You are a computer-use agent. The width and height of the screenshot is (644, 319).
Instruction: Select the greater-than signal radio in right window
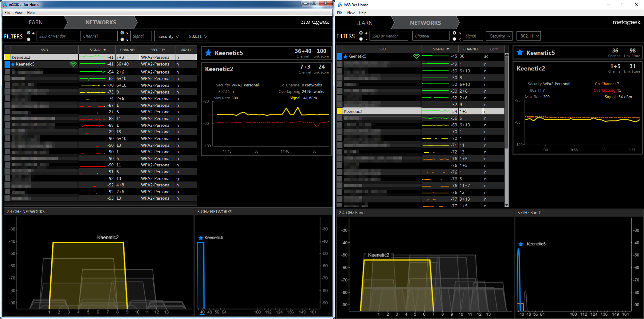[x=454, y=33]
